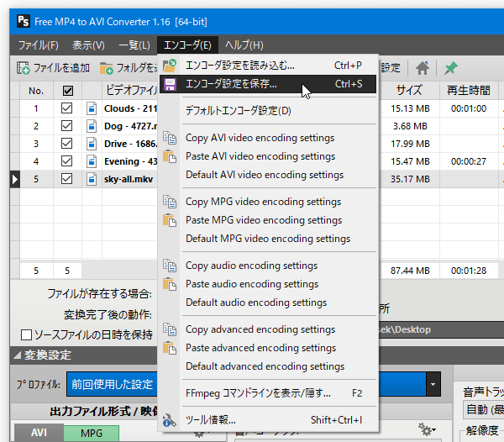This screenshot has width=504, height=442.
Task: Select エンコーダ設定を読み込む menu item
Action: [268, 66]
